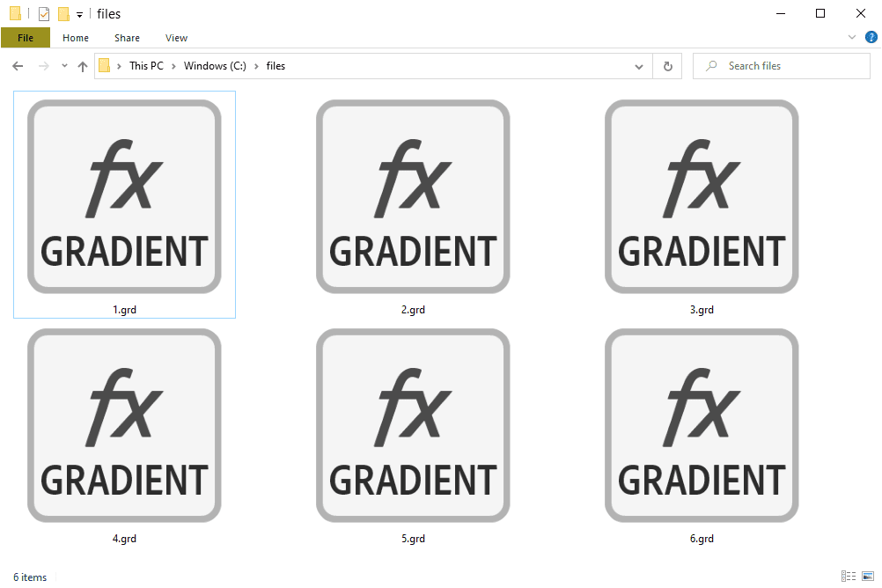
Task: Click the This PC breadcrumb
Action: point(146,66)
